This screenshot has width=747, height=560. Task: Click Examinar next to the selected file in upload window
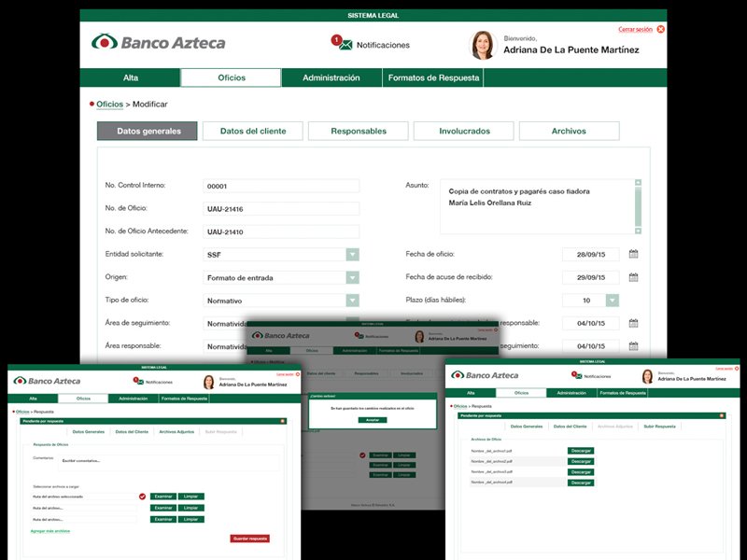162,497
